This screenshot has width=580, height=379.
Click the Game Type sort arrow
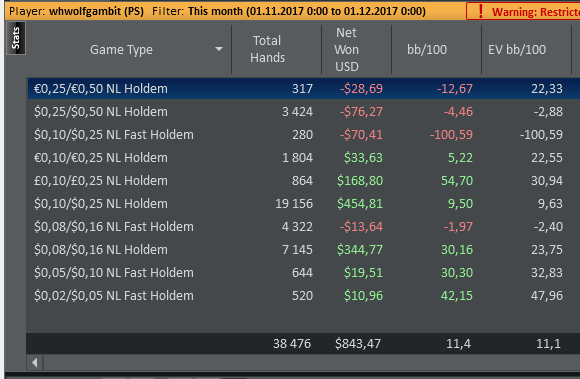(219, 49)
